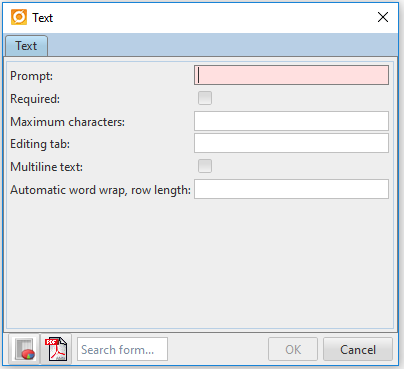Click the PDF document icon
Screen dimensions: 404x369
pos(56,349)
